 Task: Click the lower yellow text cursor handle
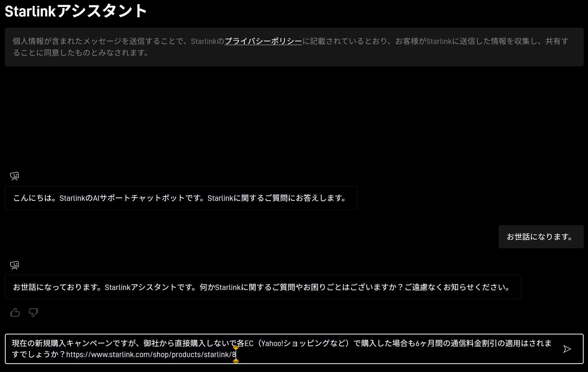[x=236, y=361]
